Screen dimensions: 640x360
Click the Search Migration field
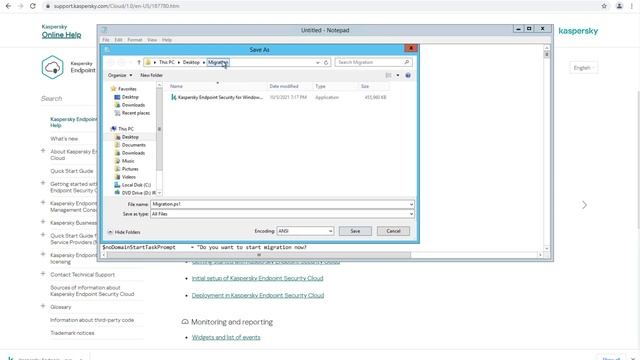pos(369,62)
